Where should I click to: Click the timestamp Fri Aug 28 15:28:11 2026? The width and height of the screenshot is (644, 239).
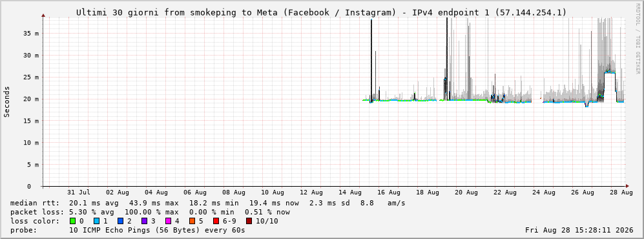pyautogui.click(x=579, y=230)
